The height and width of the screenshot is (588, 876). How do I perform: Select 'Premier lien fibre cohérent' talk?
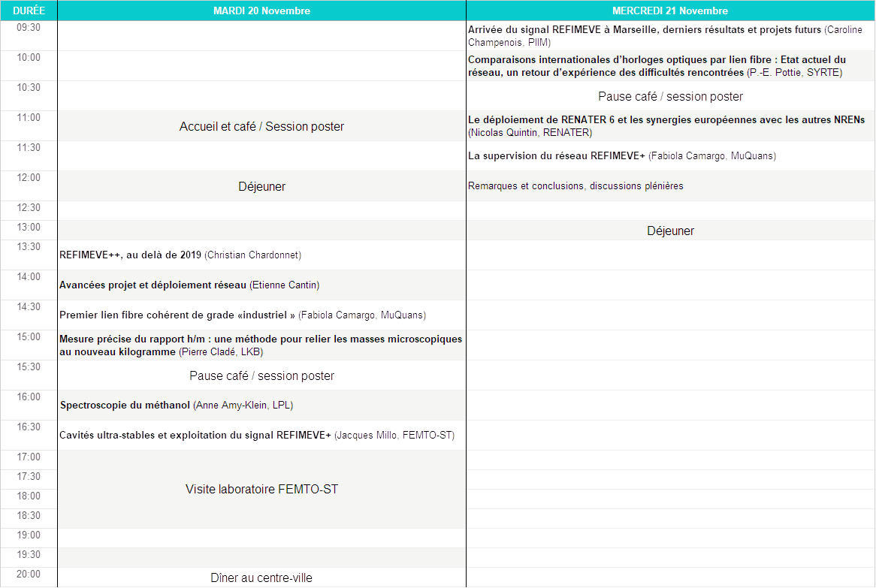[261, 315]
